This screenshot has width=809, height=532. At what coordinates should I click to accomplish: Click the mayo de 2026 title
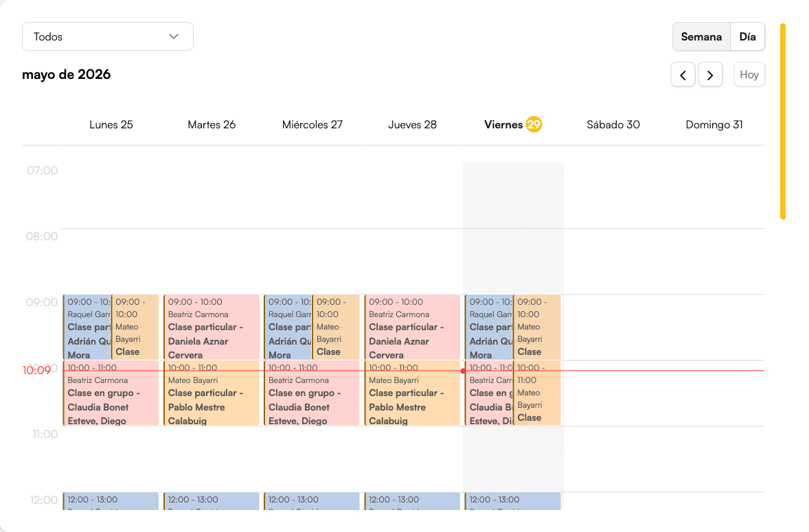coord(66,75)
